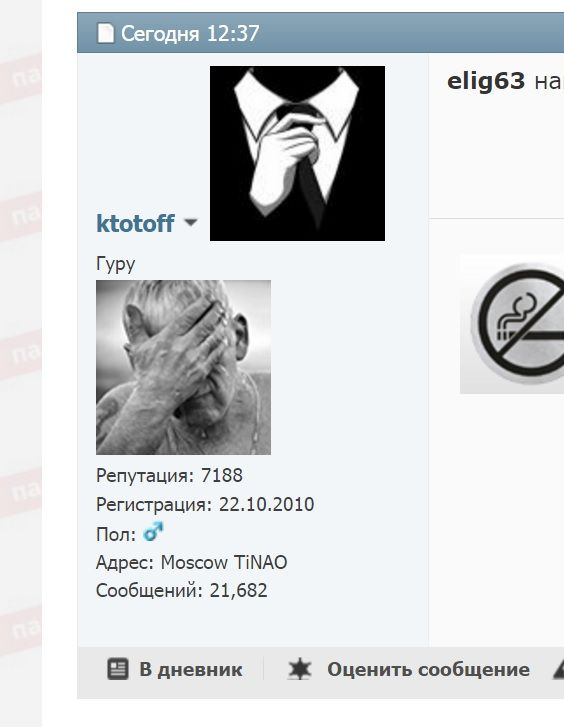This screenshot has height=727, width=564.
Task: Click the warning triangle icon in footer
Action: (x=558, y=670)
